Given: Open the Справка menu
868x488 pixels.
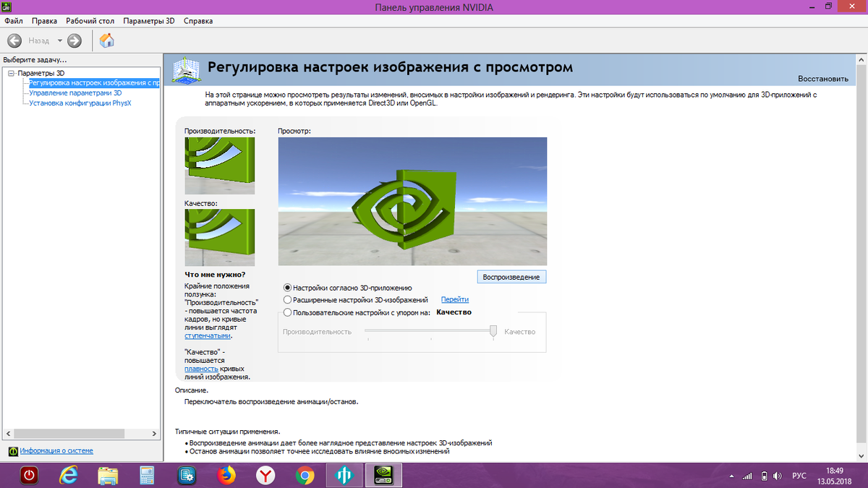Looking at the screenshot, I should click(198, 21).
